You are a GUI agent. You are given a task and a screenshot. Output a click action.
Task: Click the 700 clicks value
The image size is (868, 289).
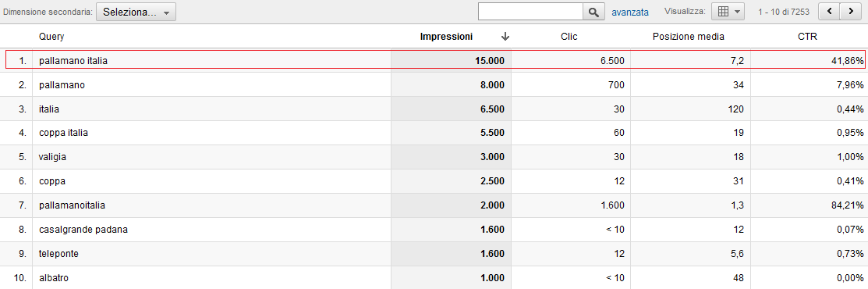coord(617,85)
